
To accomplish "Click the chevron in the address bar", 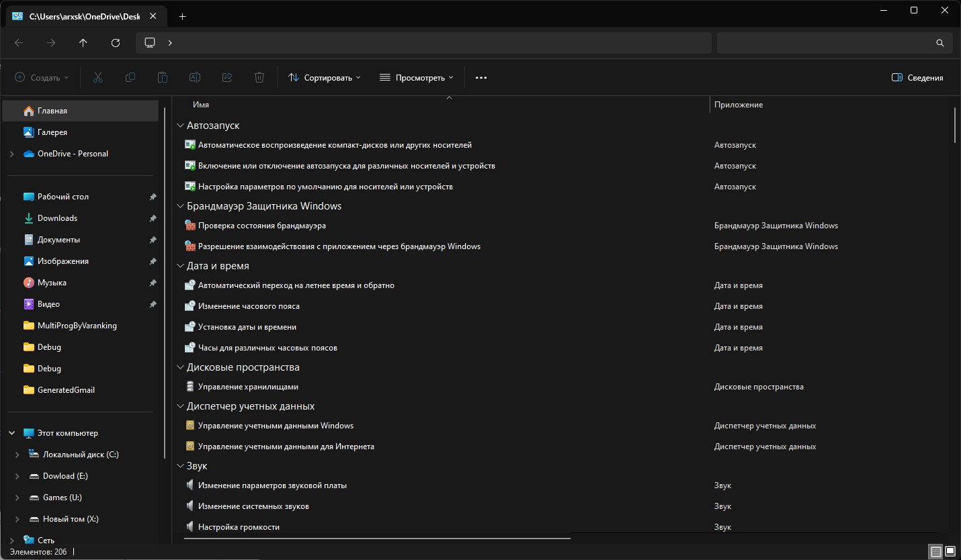I will click(170, 42).
